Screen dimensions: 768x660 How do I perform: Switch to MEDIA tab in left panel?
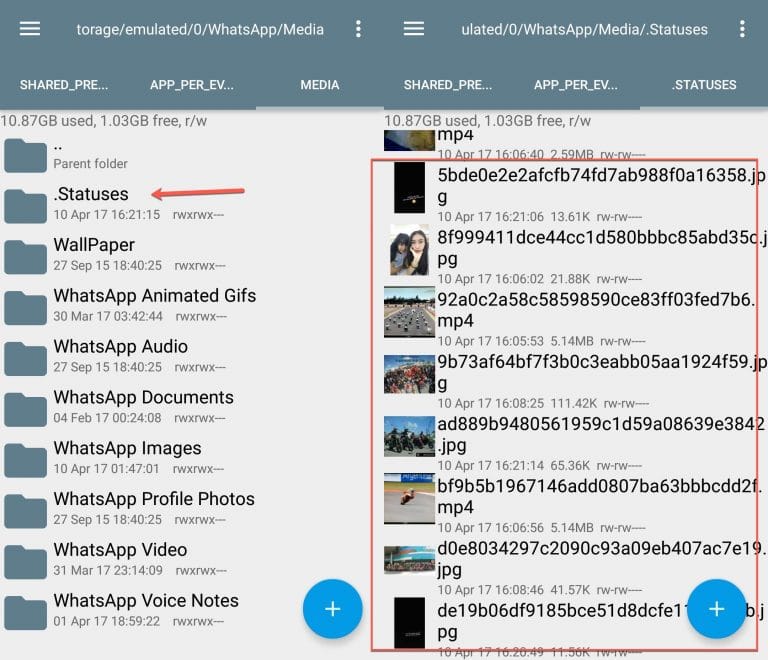pos(320,85)
